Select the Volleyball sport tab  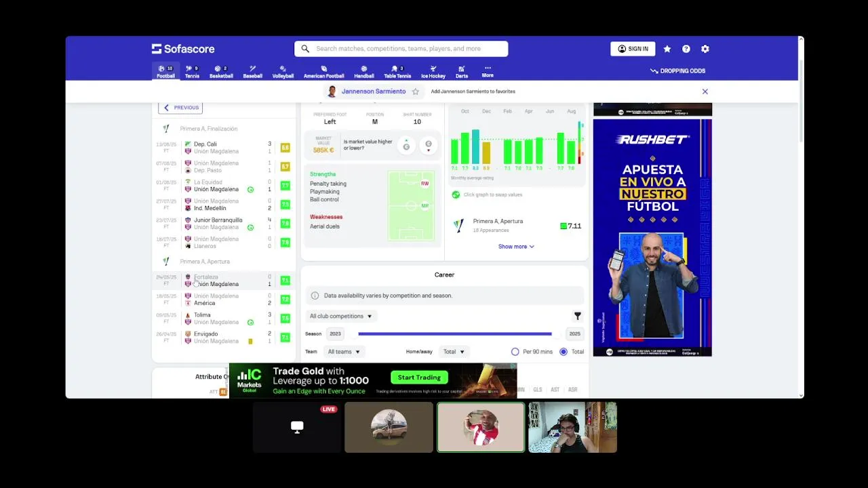point(283,72)
